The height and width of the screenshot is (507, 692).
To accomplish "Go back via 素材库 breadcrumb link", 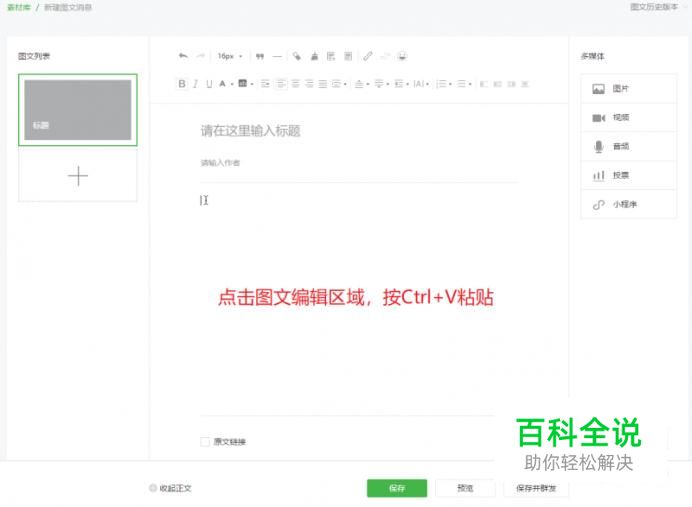I will (x=19, y=7).
